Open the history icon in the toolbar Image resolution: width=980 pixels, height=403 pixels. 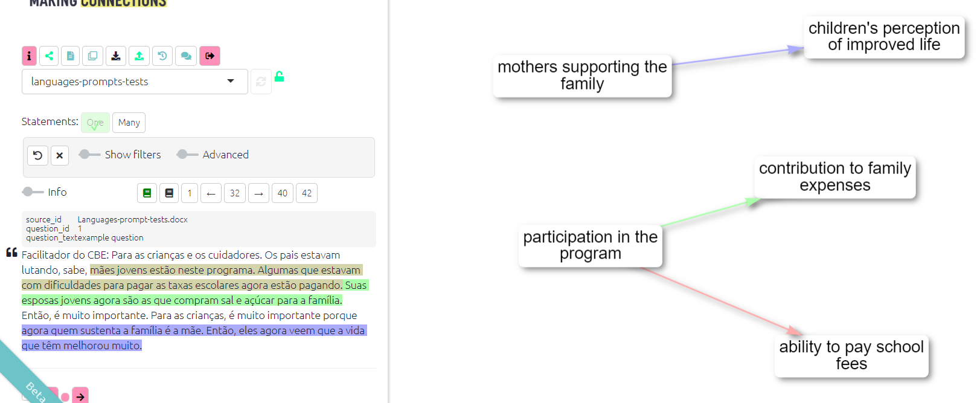coord(162,56)
